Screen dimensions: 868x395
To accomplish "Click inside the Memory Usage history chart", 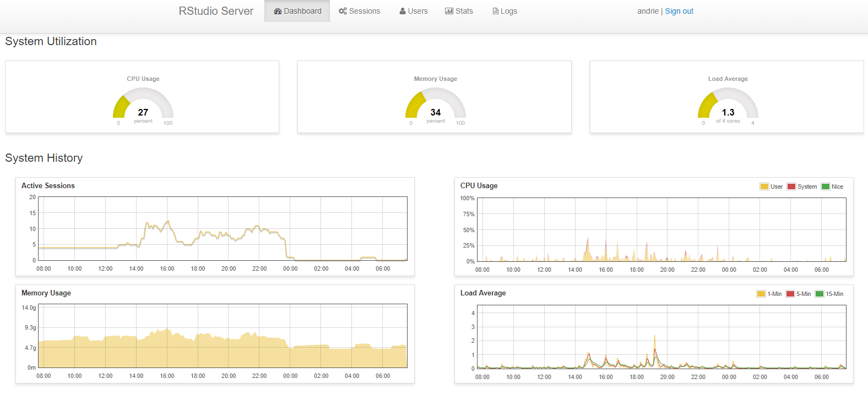I will click(223, 336).
